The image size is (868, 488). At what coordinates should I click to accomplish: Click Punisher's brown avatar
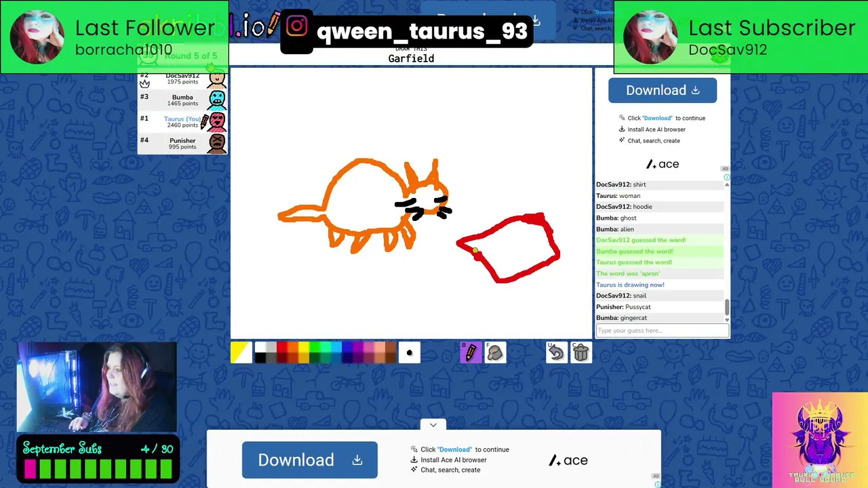pyautogui.click(x=217, y=143)
